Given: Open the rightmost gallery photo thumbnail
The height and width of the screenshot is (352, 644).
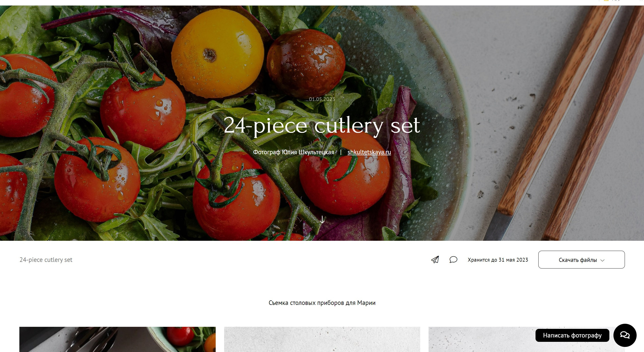Looking at the screenshot, I should coord(481,339).
